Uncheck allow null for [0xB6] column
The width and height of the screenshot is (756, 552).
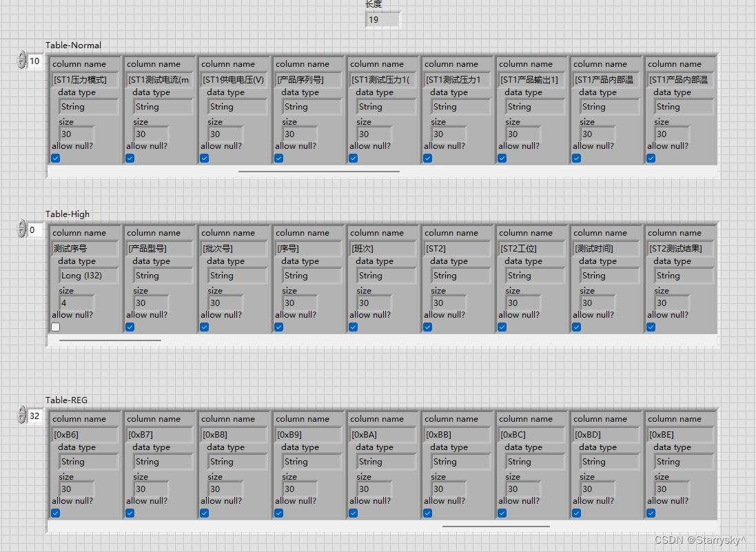coord(54,513)
